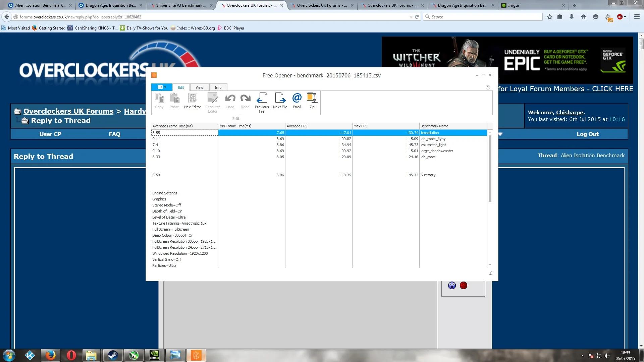Reload the page with refresh icon
This screenshot has width=644, height=362.
417,17
